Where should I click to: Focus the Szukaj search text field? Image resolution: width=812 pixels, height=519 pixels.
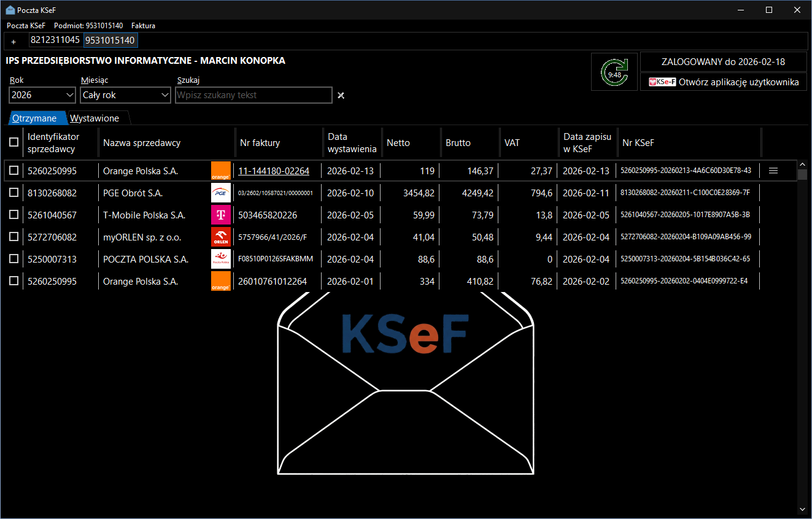(253, 95)
